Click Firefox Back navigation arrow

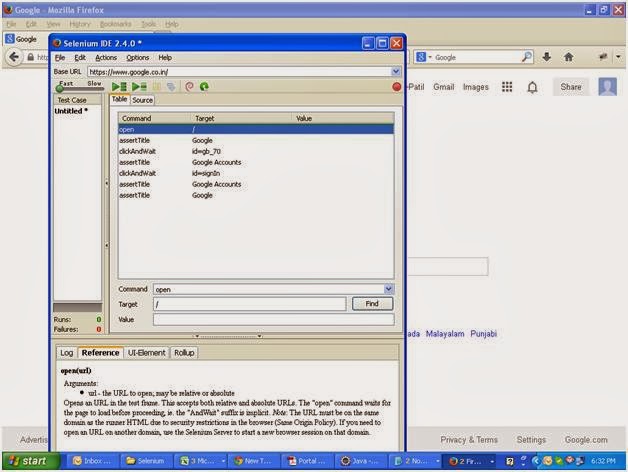click(x=14, y=57)
